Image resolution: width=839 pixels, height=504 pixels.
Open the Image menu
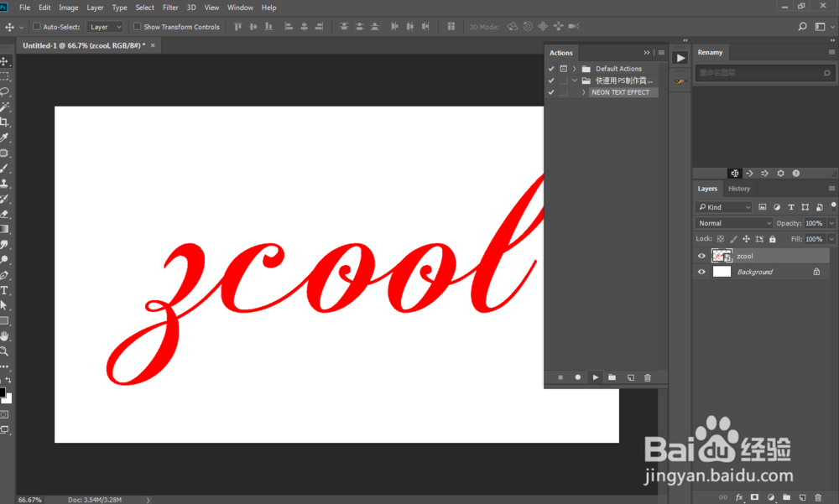69,8
